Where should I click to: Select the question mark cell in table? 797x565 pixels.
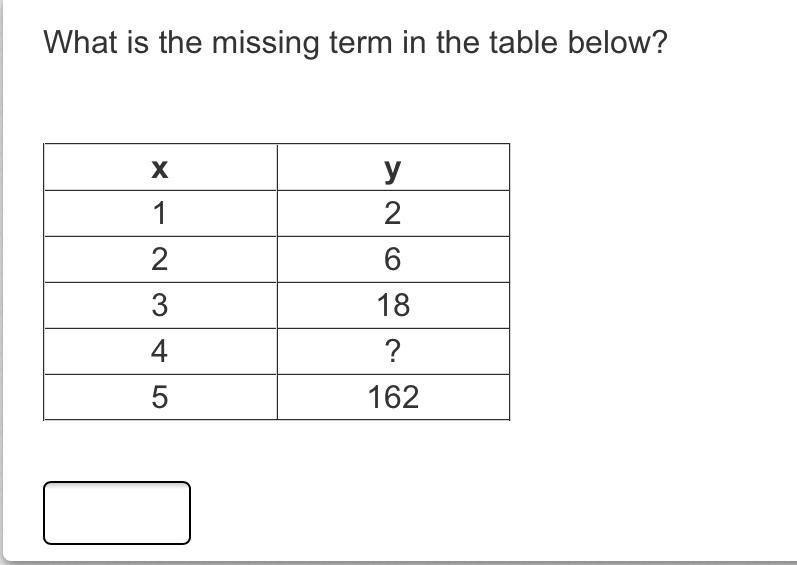coord(393,351)
